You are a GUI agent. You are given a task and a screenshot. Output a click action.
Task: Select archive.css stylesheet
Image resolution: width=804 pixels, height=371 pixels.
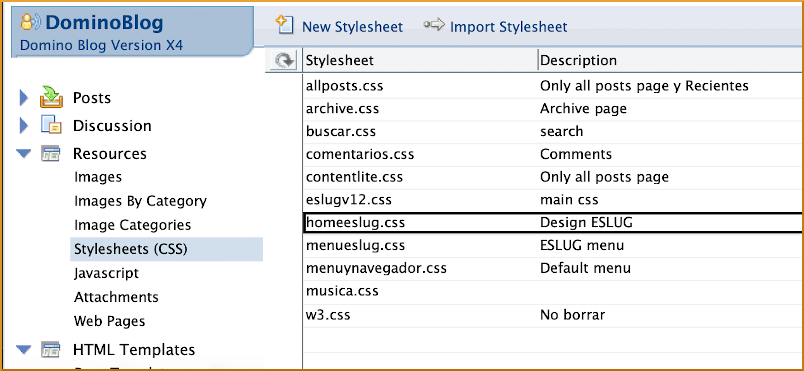click(343, 109)
